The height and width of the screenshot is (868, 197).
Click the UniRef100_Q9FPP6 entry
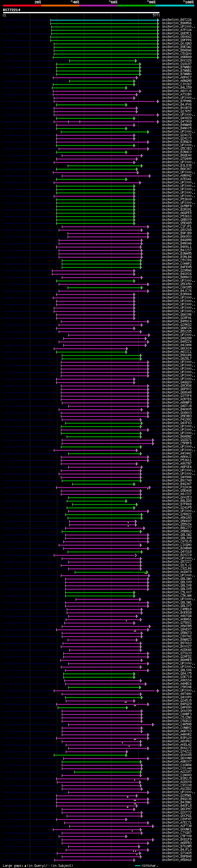pos(177,40)
